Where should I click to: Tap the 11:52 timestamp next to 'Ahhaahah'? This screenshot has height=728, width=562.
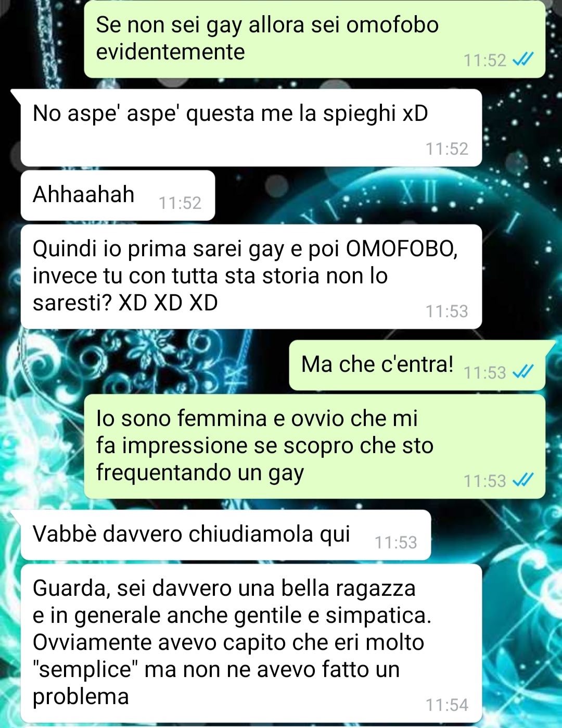click(x=180, y=203)
